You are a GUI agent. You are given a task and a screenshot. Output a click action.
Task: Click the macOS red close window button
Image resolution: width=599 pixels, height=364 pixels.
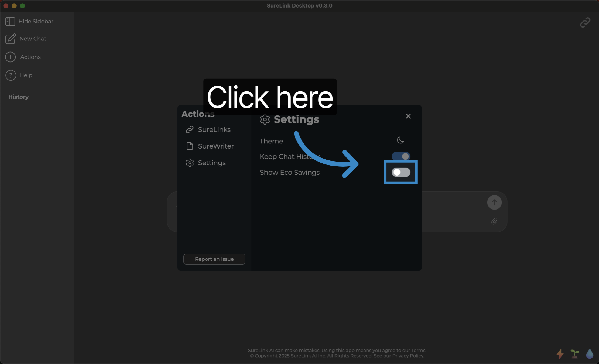click(x=6, y=6)
